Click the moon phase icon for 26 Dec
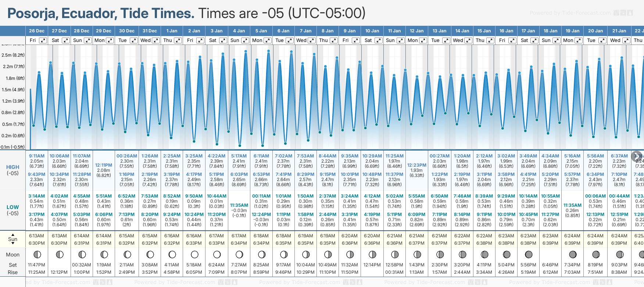This screenshot has height=287, width=644. [37, 254]
